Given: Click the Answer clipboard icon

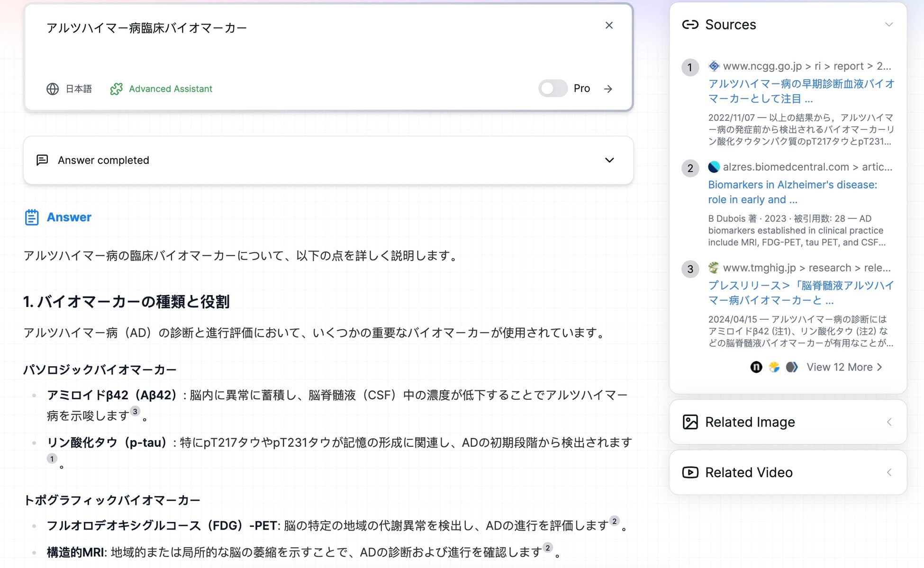Looking at the screenshot, I should tap(32, 217).
